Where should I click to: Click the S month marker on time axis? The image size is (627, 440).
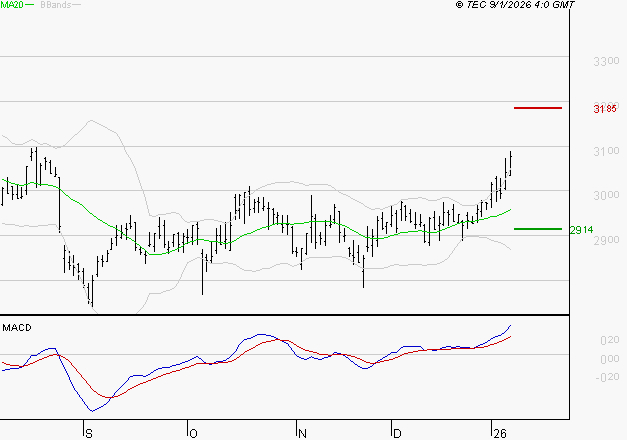[89, 434]
